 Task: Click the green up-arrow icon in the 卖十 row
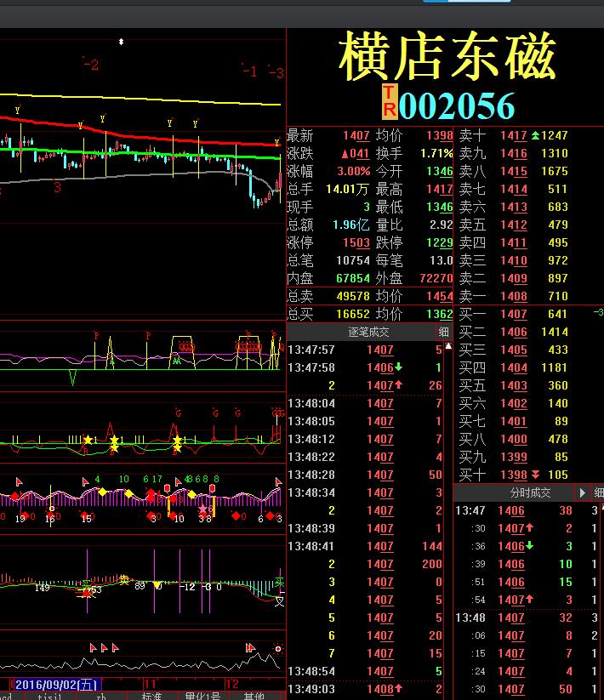(535, 135)
